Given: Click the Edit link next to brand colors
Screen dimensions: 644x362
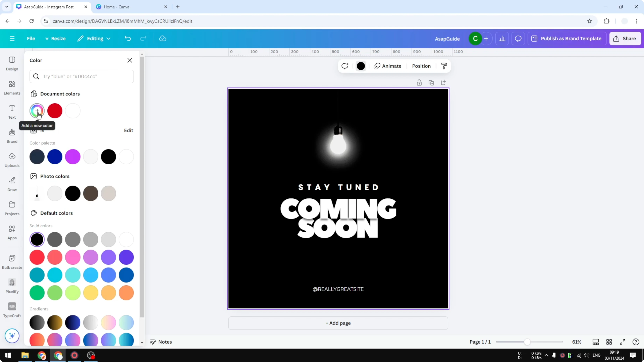Looking at the screenshot, I should 128,130.
